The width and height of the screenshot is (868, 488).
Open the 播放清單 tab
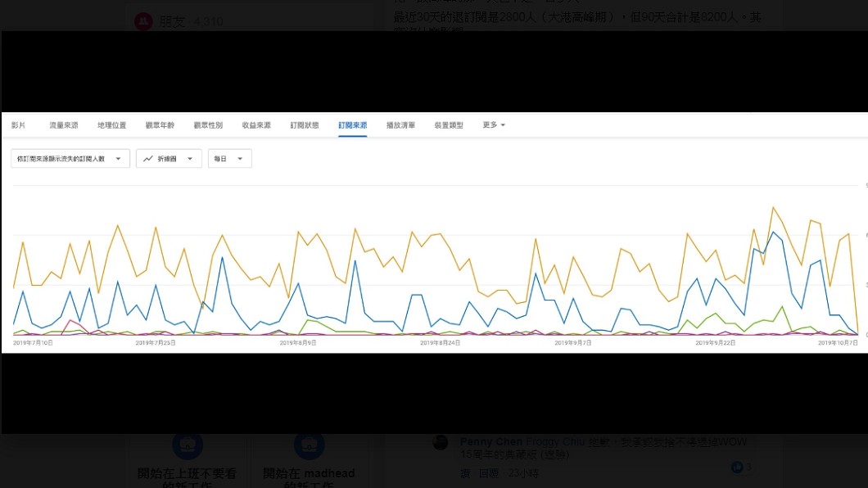click(400, 125)
